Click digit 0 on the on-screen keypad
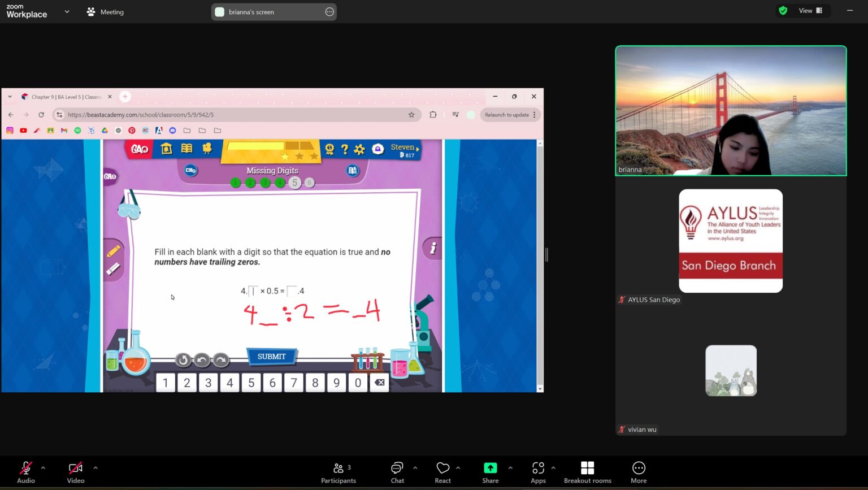 point(358,383)
